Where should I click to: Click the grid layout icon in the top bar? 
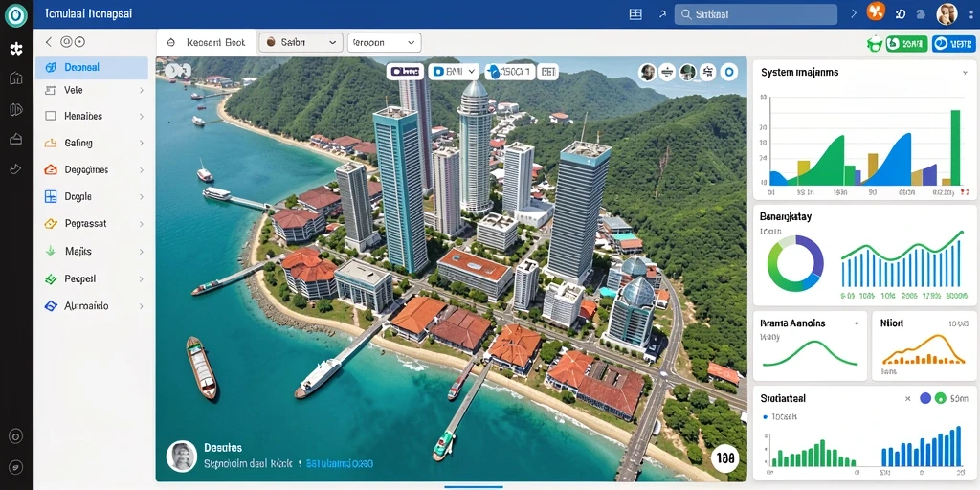pyautogui.click(x=635, y=14)
